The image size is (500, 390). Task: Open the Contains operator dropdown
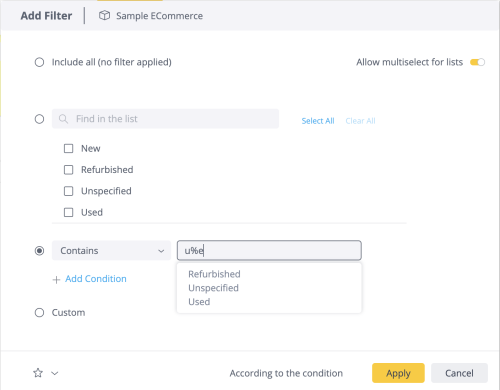(x=111, y=250)
